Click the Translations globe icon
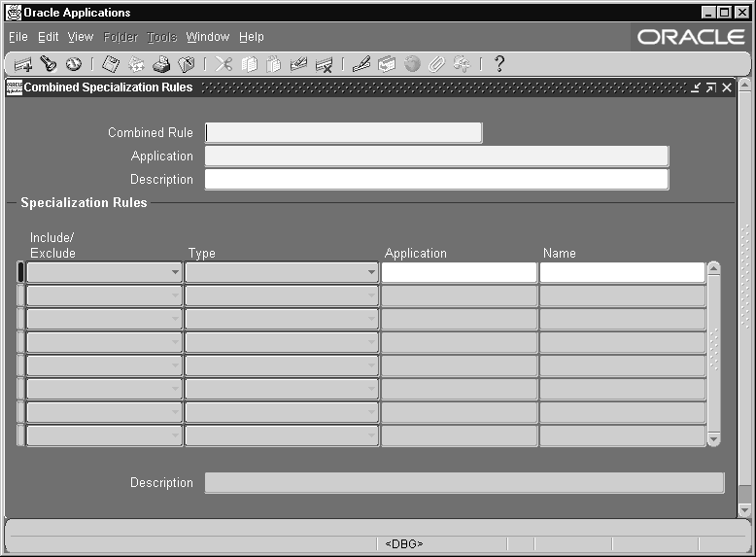Viewport: 756px width, 557px height. point(412,64)
